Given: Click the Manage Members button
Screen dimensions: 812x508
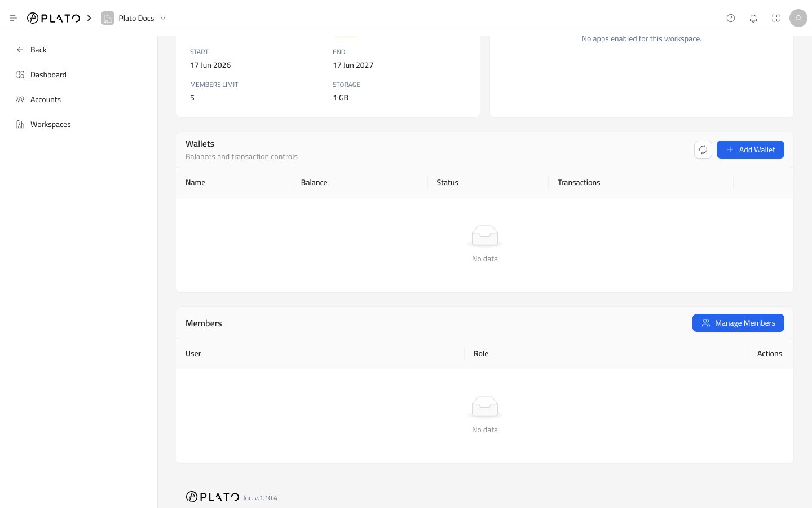Looking at the screenshot, I should point(738,323).
